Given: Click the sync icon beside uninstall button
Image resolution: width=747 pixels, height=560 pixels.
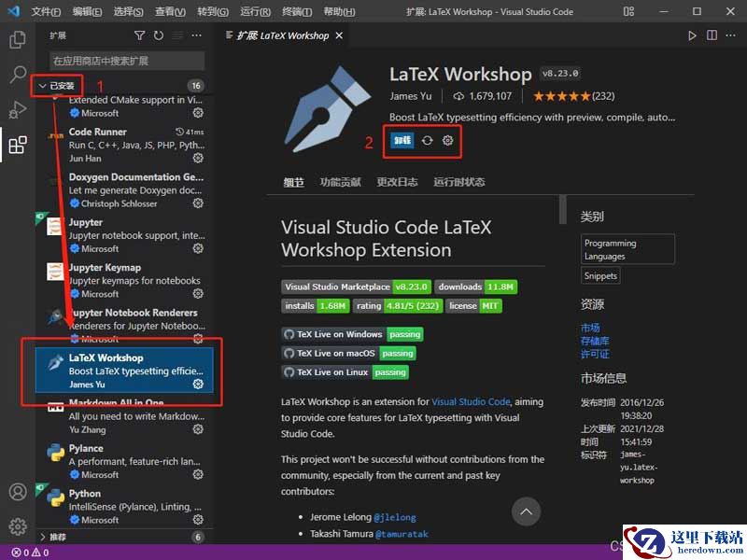Looking at the screenshot, I should 428,141.
